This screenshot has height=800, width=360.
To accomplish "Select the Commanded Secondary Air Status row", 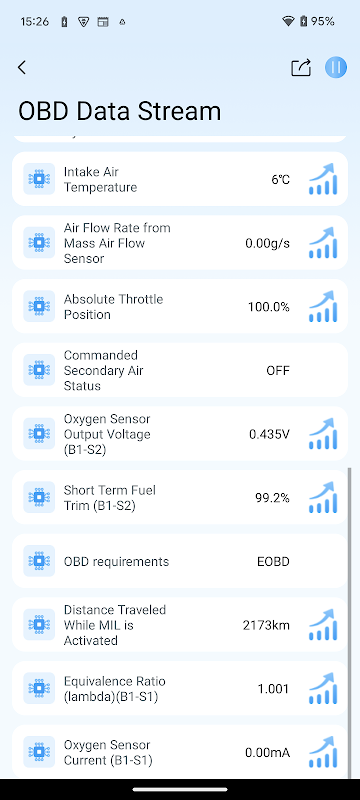I will [180, 370].
